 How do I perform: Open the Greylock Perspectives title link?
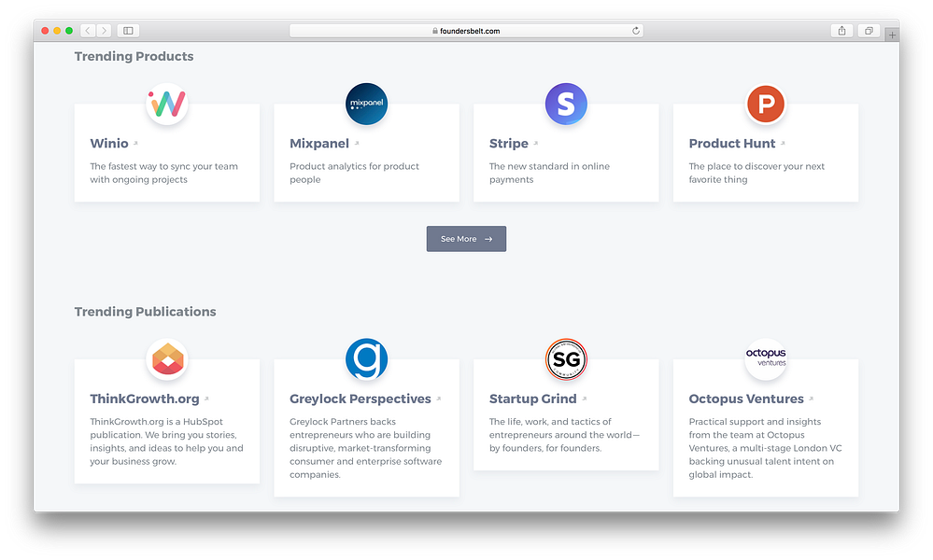360,399
